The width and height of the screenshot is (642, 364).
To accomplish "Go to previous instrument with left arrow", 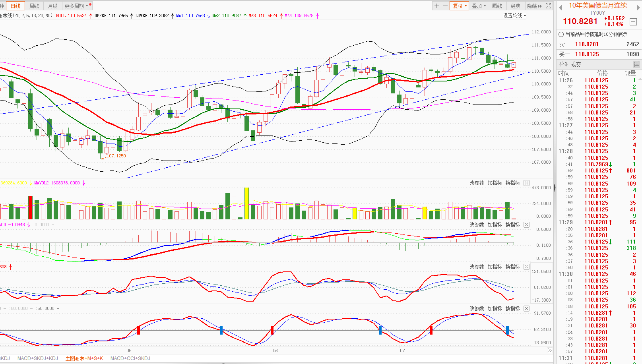I will (561, 8).
